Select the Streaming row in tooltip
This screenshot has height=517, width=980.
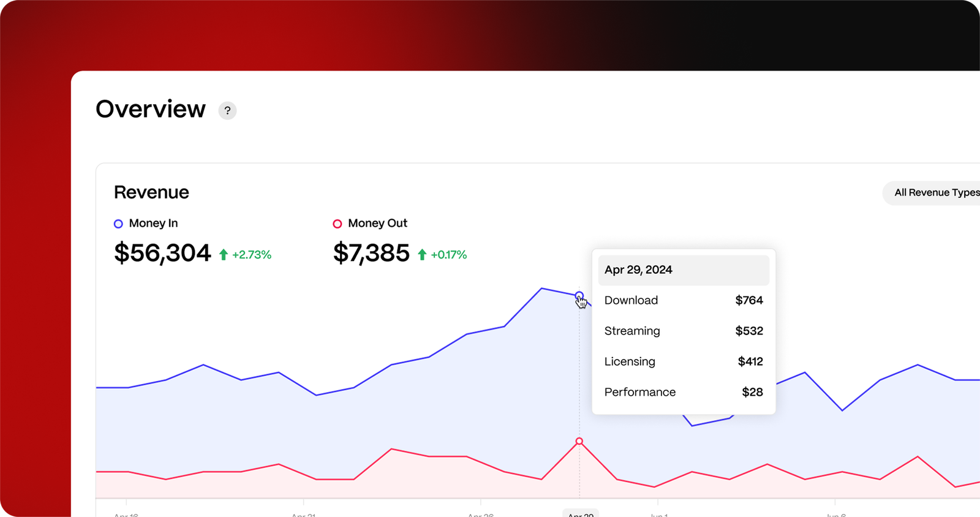point(683,331)
